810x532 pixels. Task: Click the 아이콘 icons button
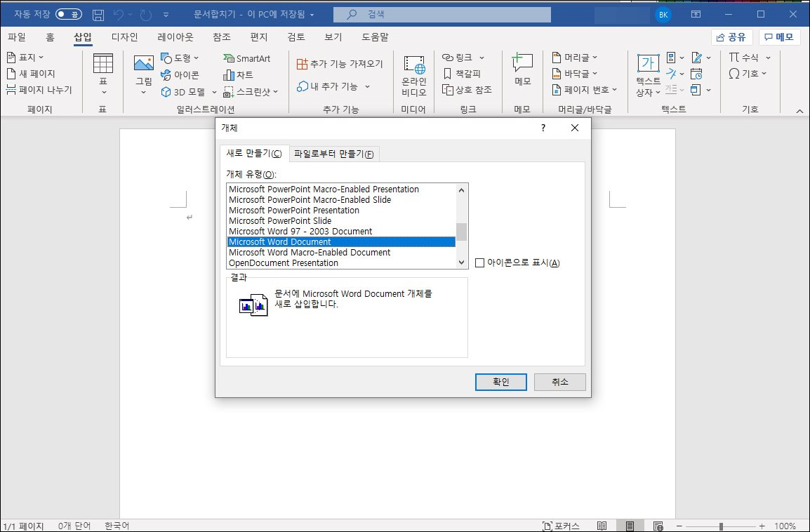pos(180,75)
